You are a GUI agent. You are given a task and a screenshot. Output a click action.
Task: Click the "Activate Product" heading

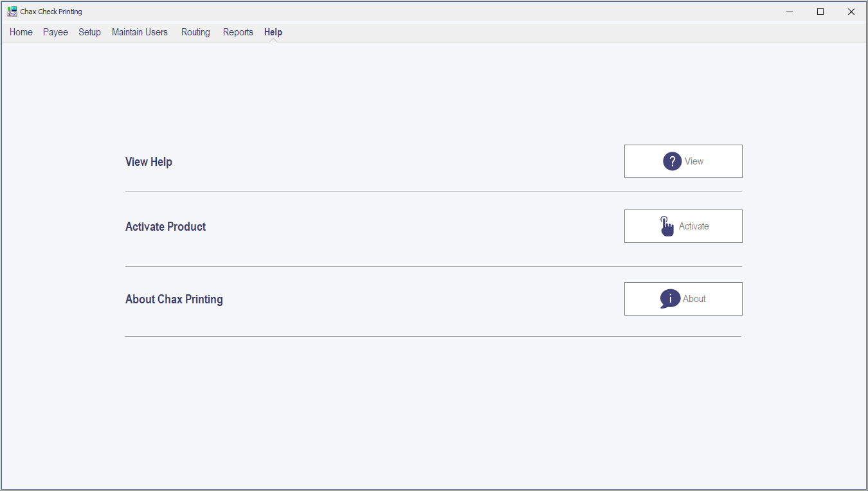coord(165,227)
